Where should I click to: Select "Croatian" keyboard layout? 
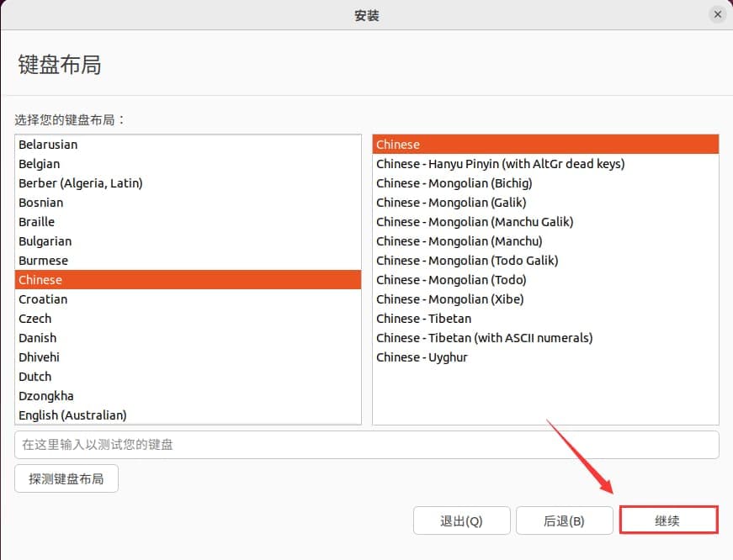click(x=43, y=298)
